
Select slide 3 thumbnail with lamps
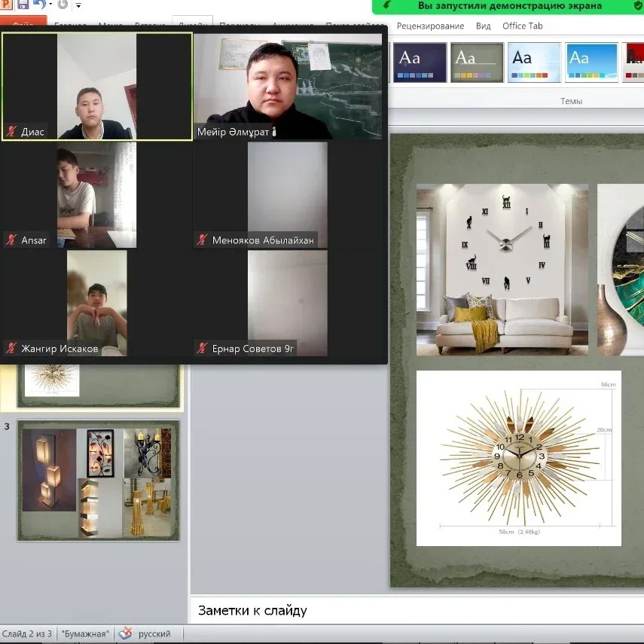(99, 480)
